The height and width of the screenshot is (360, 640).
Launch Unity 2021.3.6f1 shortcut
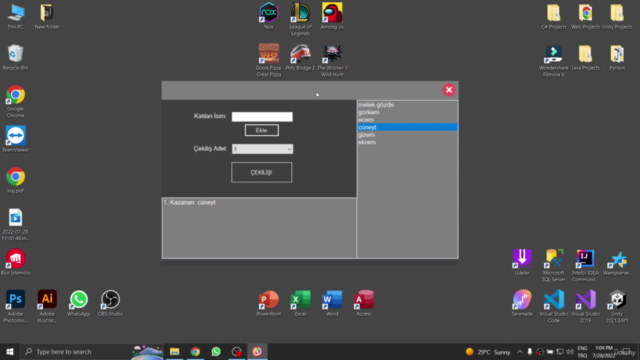(x=617, y=307)
